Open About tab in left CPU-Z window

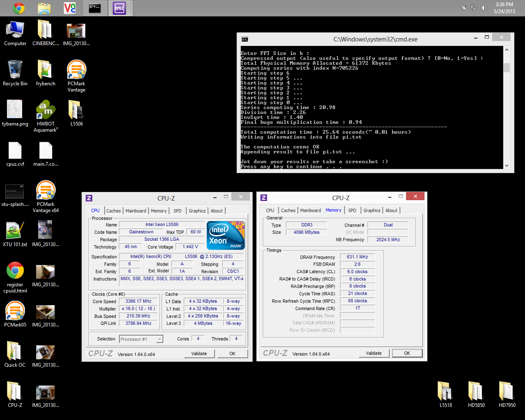(217, 211)
